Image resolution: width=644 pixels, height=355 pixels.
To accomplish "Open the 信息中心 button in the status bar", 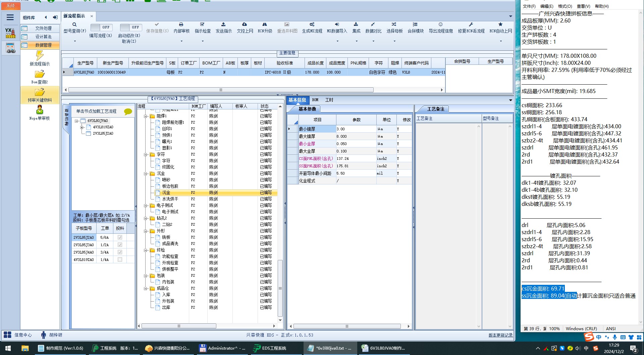I will (x=17, y=335).
